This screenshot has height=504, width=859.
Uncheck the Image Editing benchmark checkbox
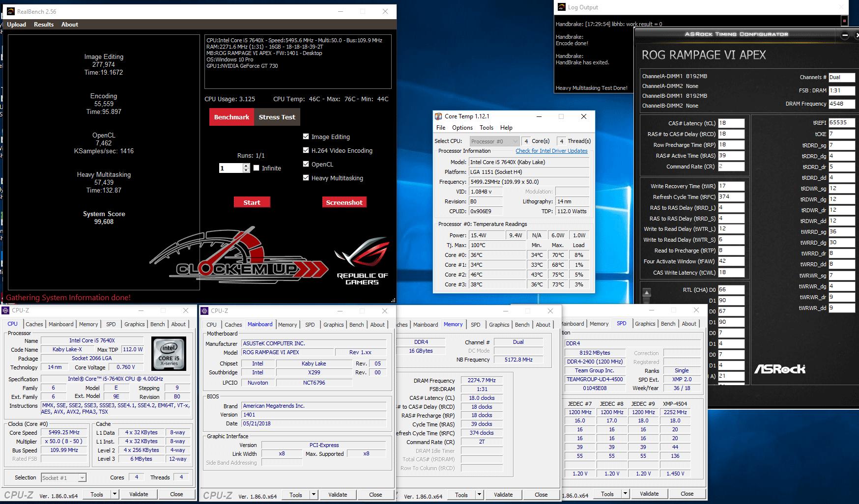coord(306,137)
